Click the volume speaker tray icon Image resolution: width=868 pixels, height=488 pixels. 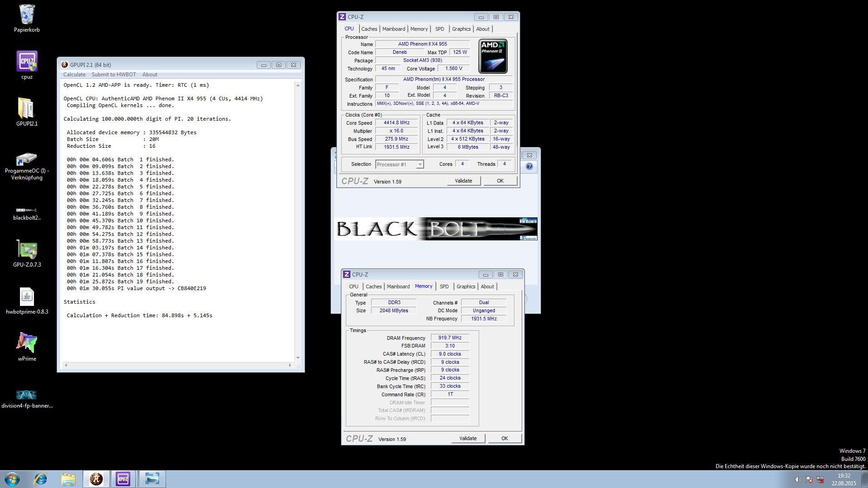click(798, 479)
